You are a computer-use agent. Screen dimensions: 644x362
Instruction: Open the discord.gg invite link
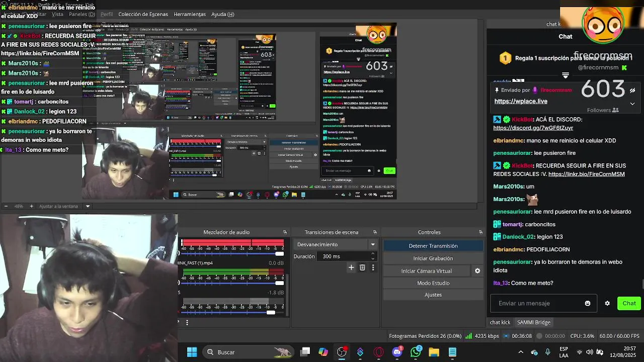click(533, 128)
